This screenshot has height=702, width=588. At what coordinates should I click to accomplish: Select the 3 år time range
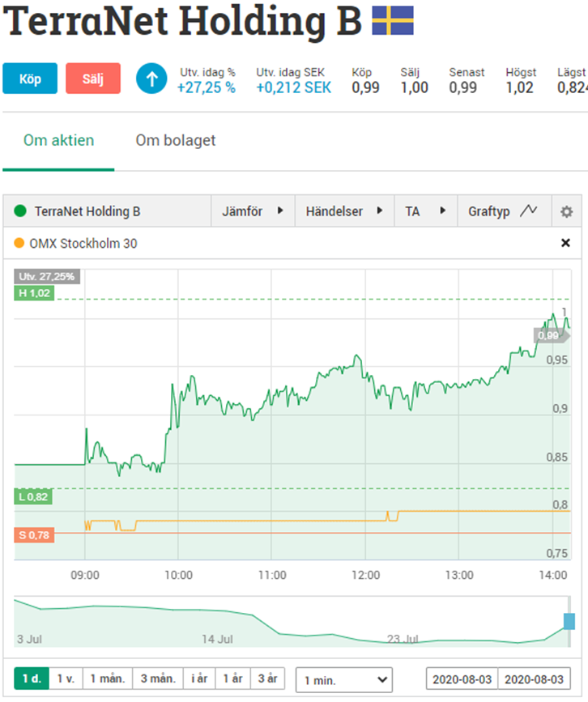point(267,679)
